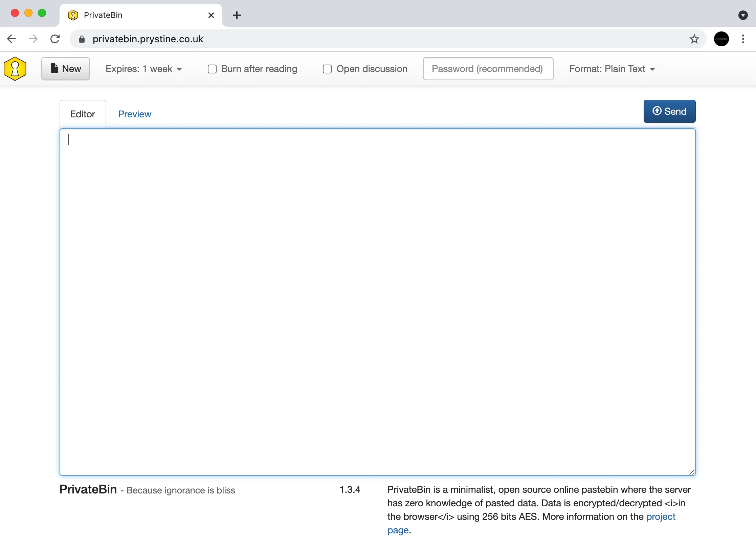Click the privatebin.prystine.co.uk address bar
This screenshot has width=756, height=555.
coord(388,39)
